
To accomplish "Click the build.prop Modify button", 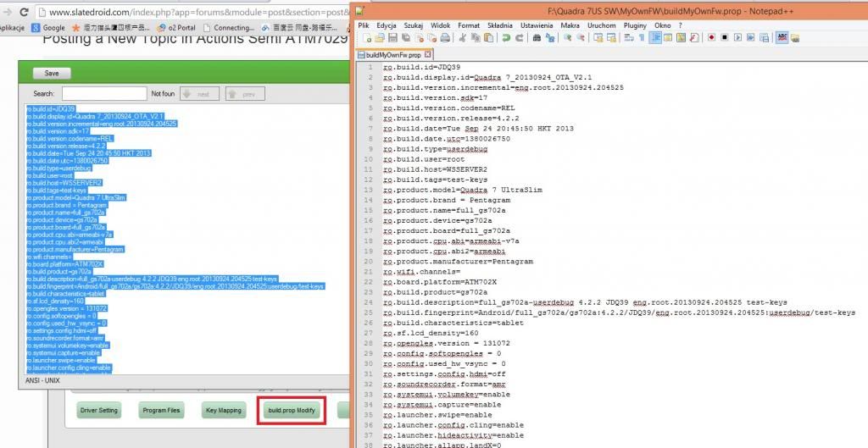I will point(292,411).
